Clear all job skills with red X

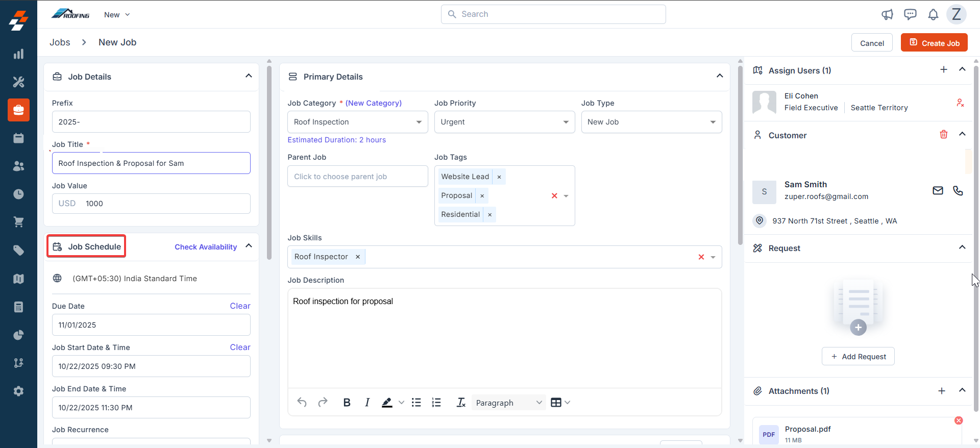(x=701, y=257)
